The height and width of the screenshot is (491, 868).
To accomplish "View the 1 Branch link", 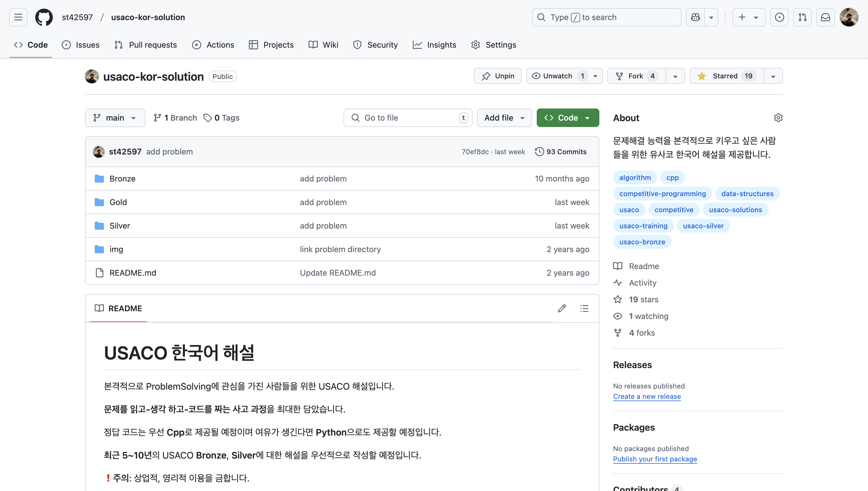I will click(x=175, y=118).
